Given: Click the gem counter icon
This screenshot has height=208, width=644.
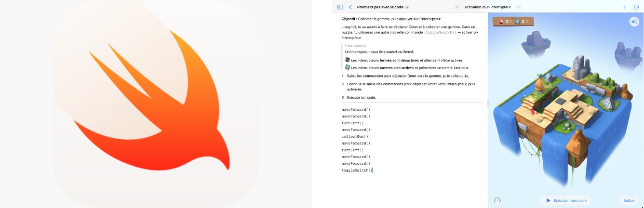Looking at the screenshot, I should click(x=501, y=22).
